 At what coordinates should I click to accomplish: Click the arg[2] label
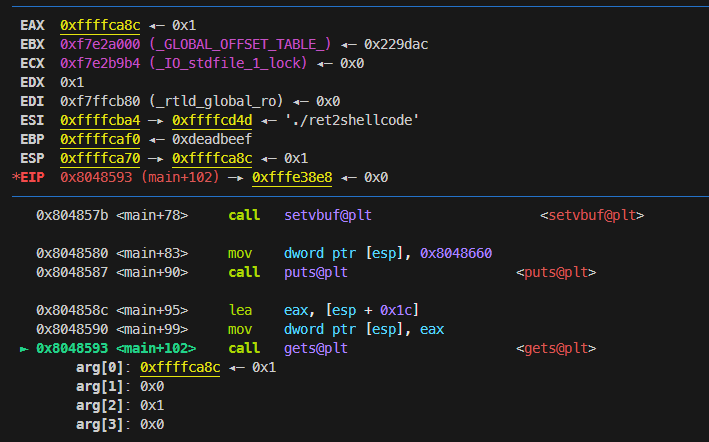[x=100, y=405]
